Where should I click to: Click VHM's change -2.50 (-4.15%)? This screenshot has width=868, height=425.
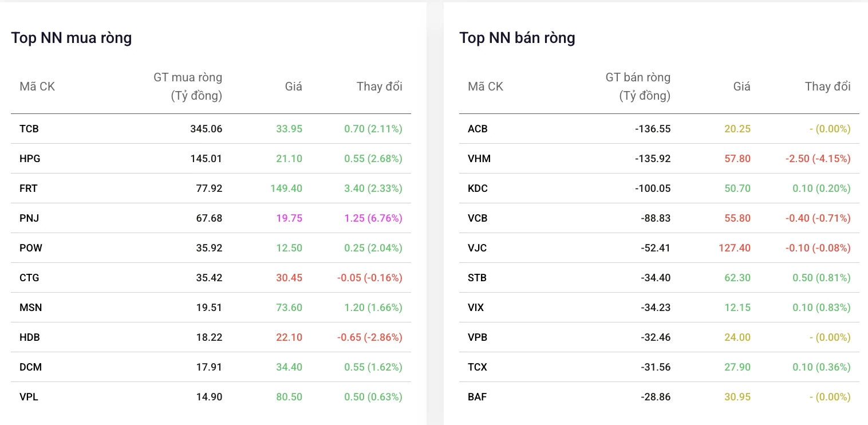click(818, 159)
